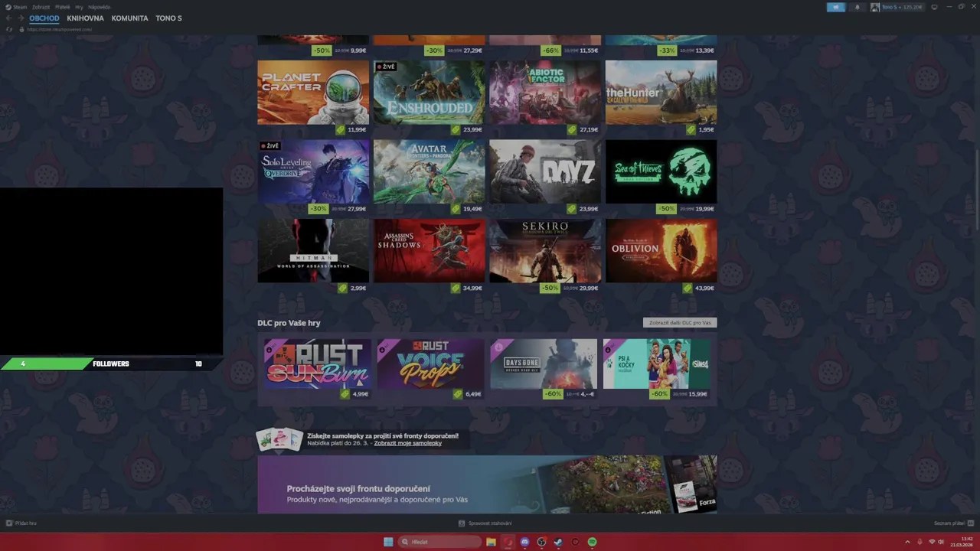Screen dimensions: 980x551
Task: Open the Avatar Frontiers of Pandora tile
Action: click(430, 171)
